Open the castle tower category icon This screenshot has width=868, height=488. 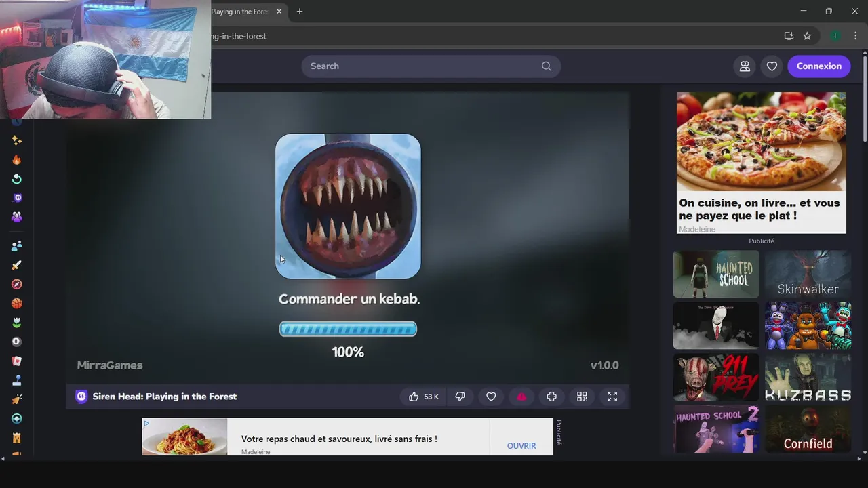point(17,438)
